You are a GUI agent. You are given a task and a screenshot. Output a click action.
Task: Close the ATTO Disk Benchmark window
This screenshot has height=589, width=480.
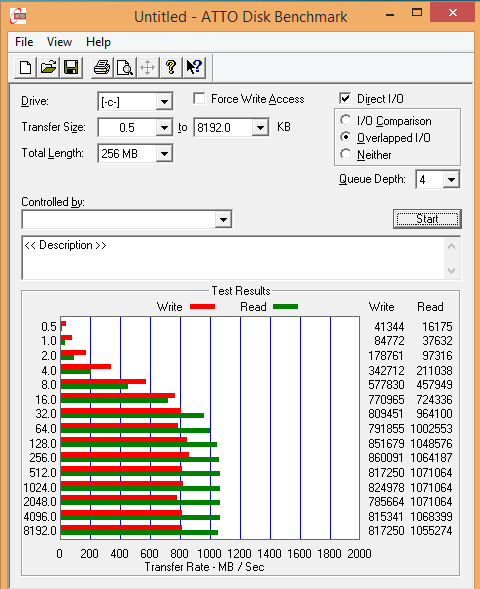(x=453, y=12)
